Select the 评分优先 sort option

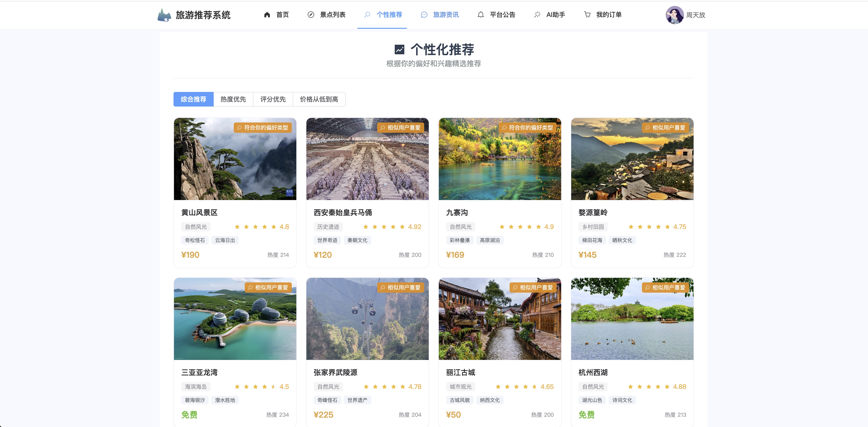tap(273, 99)
